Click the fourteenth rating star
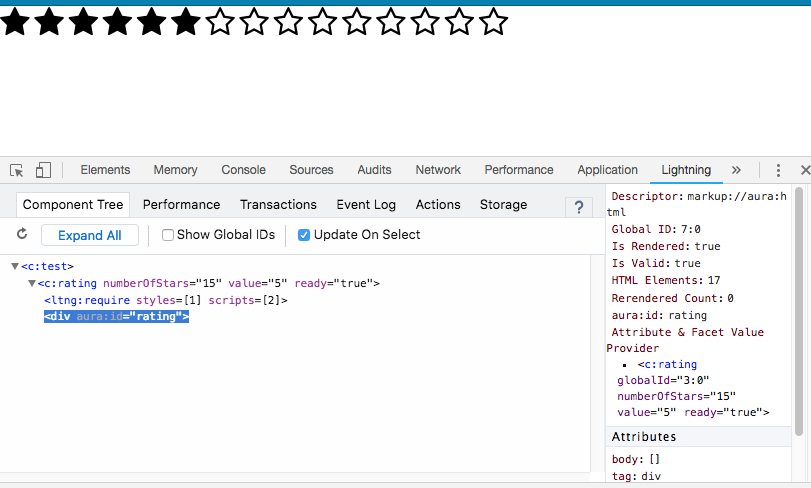811x488 pixels. 459,22
